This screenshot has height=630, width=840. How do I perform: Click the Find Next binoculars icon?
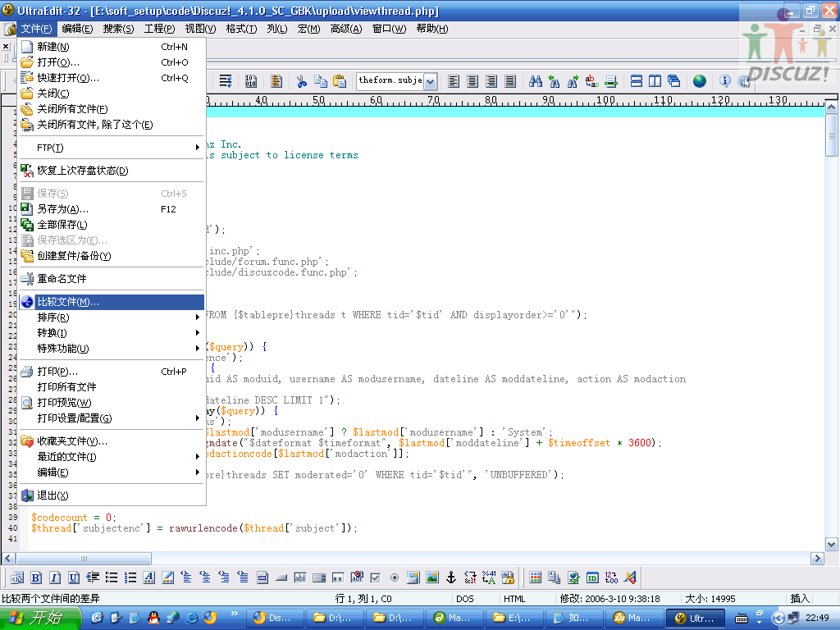tap(573, 81)
